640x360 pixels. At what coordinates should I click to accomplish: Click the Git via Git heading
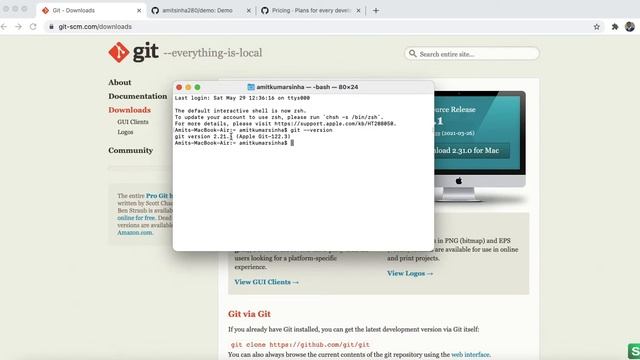point(249,314)
